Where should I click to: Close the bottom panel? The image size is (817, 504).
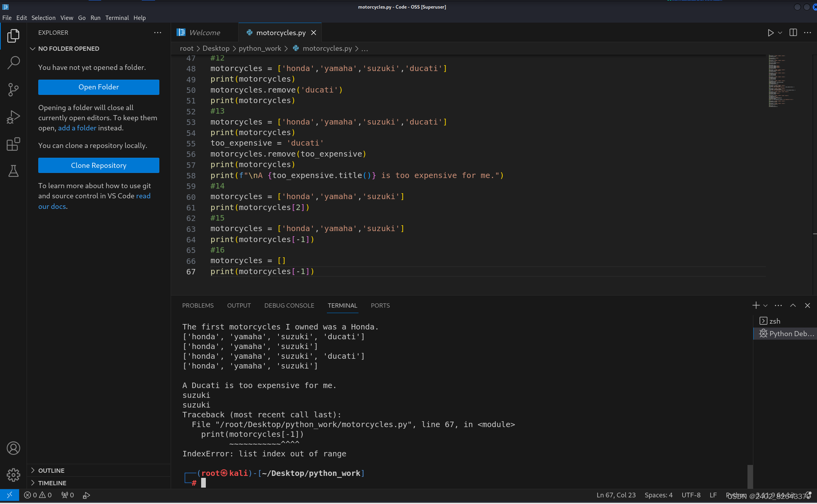point(808,305)
